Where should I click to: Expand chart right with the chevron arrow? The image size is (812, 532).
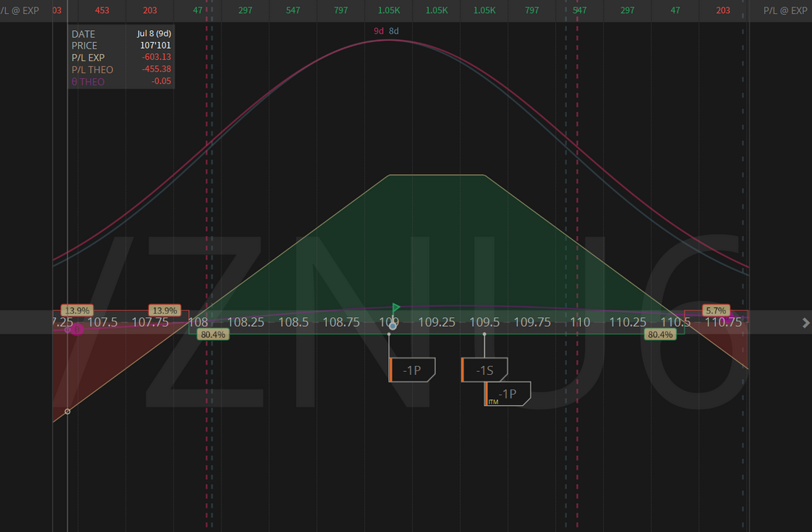(805, 323)
